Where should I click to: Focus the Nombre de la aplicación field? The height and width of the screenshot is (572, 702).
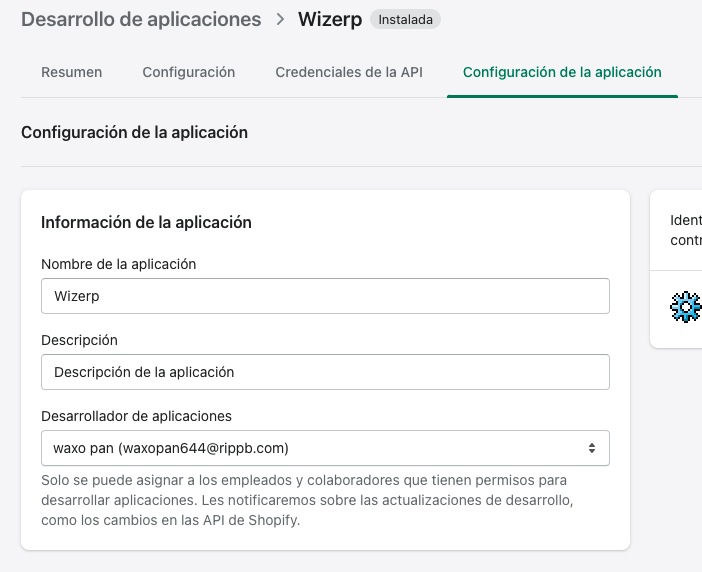click(325, 296)
